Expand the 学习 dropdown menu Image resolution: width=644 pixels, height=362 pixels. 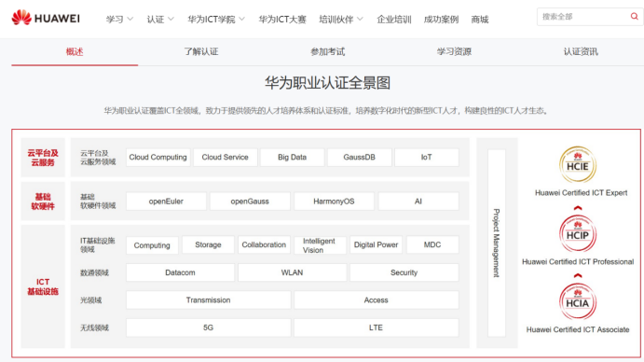pyautogui.click(x=119, y=20)
